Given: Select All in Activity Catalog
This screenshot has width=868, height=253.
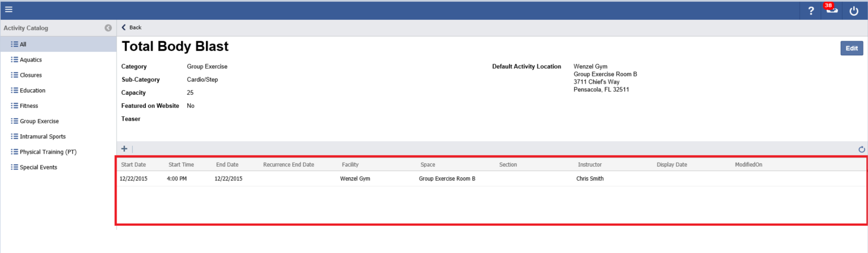Looking at the screenshot, I should click(23, 44).
